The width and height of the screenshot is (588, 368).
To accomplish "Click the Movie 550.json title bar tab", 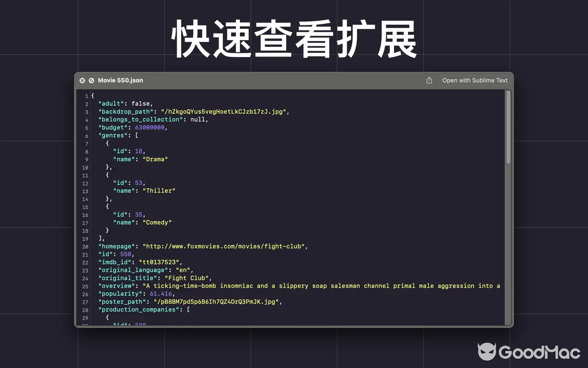I will coord(294,80).
